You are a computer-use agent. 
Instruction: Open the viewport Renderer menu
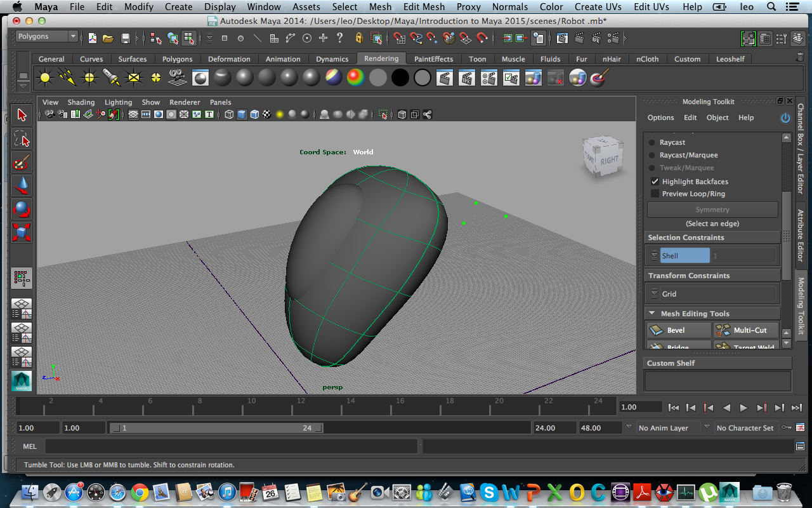click(x=185, y=102)
